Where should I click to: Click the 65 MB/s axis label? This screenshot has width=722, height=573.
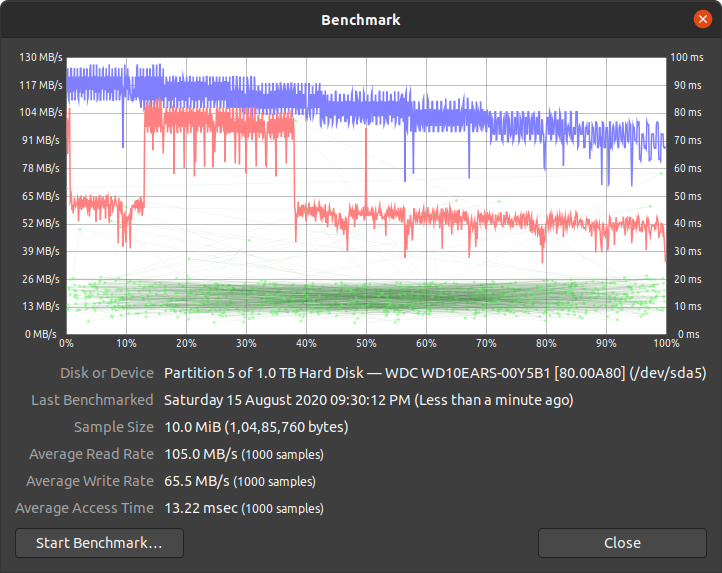coord(41,196)
